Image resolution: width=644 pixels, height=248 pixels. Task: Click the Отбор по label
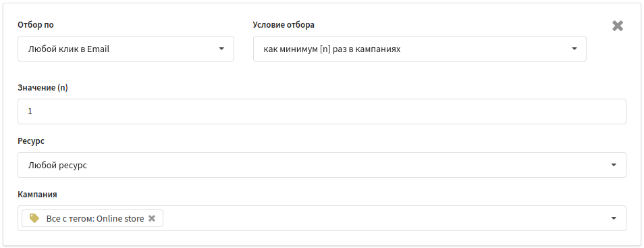pos(36,25)
